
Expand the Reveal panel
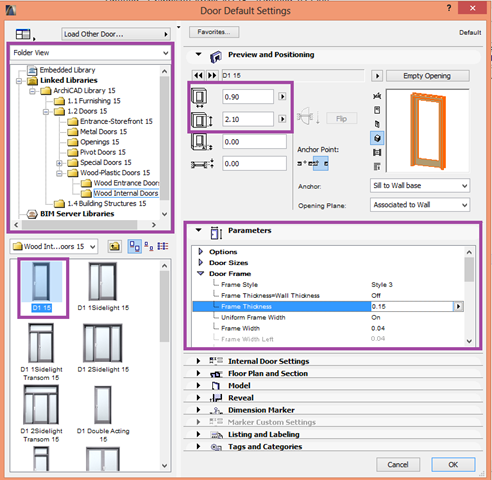pos(198,398)
